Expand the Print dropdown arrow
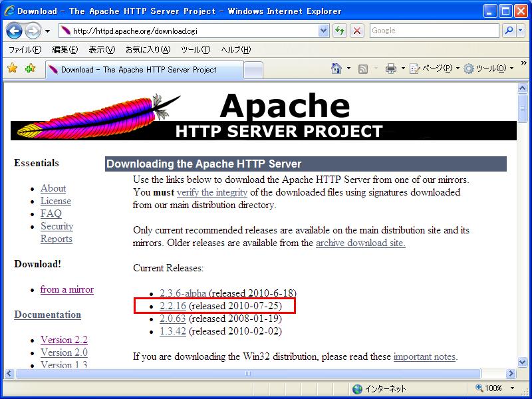 [403, 69]
